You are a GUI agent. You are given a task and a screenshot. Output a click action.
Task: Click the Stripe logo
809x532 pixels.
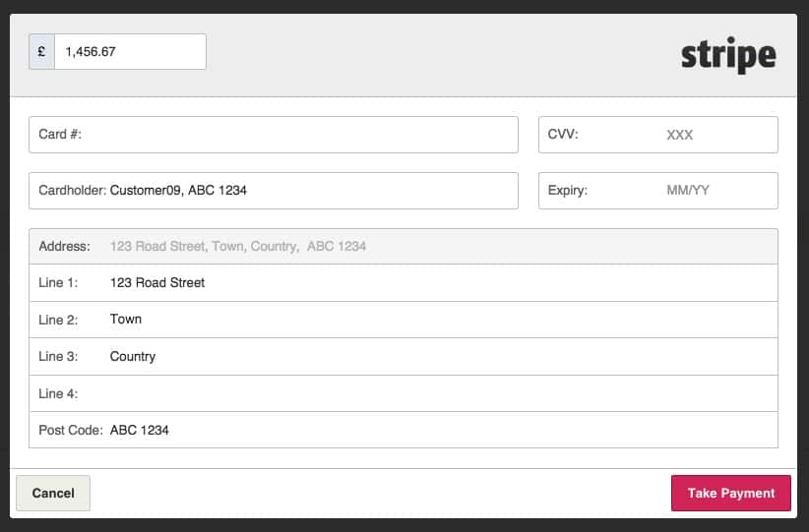(x=727, y=55)
